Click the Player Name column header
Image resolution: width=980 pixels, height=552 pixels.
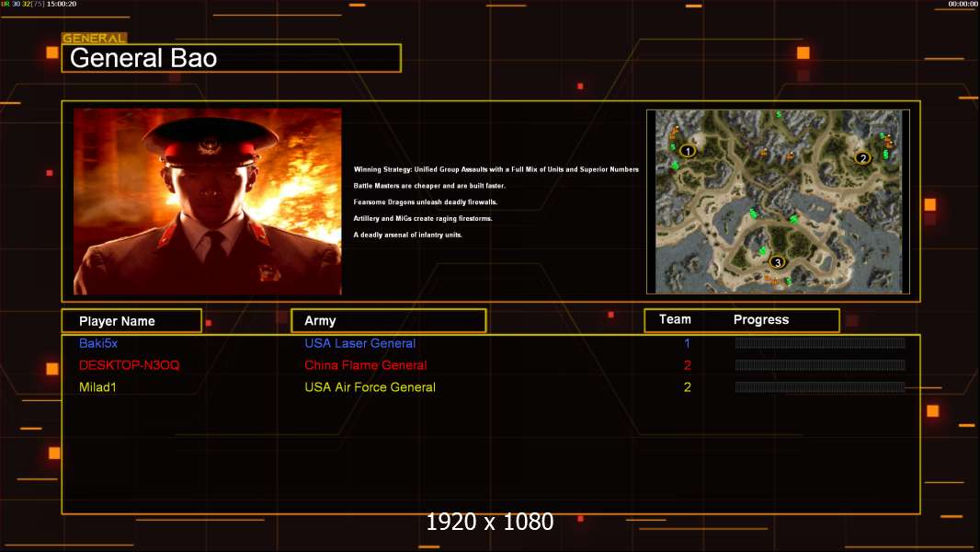(131, 321)
